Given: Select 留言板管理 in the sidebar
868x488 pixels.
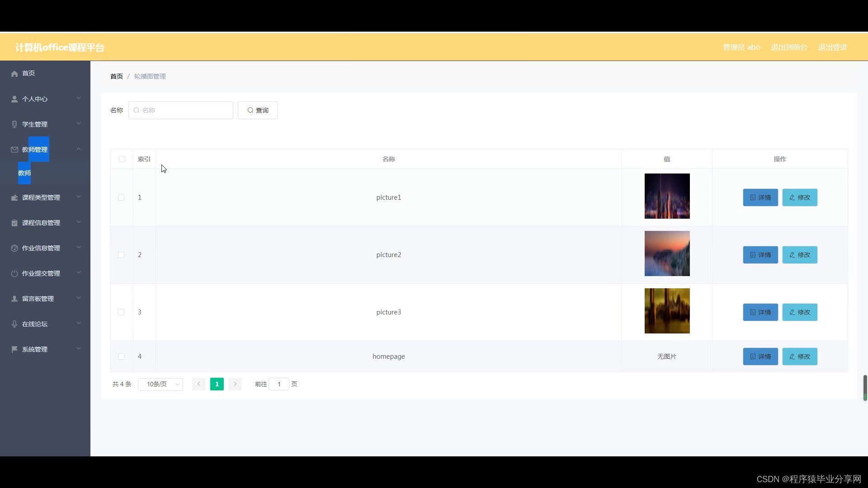Looking at the screenshot, I should [38, 299].
